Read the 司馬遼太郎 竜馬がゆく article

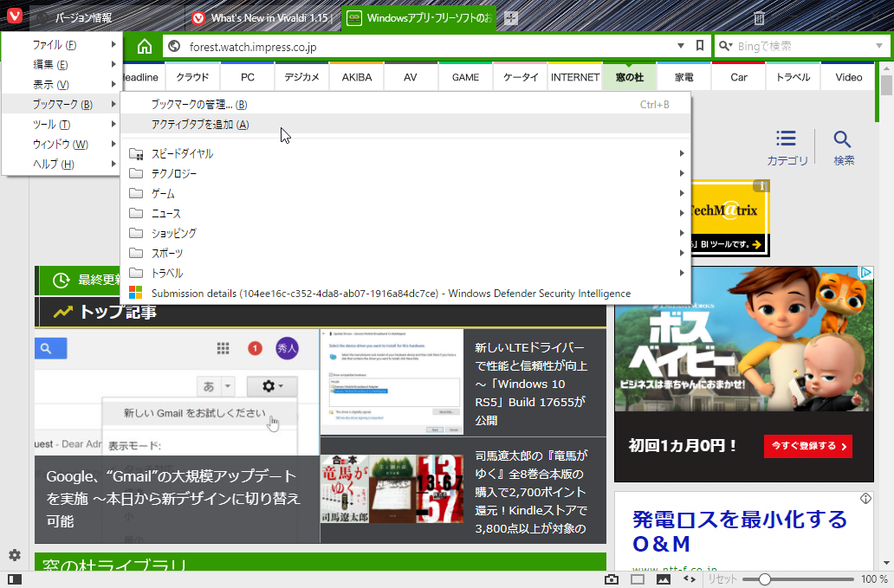(531, 492)
